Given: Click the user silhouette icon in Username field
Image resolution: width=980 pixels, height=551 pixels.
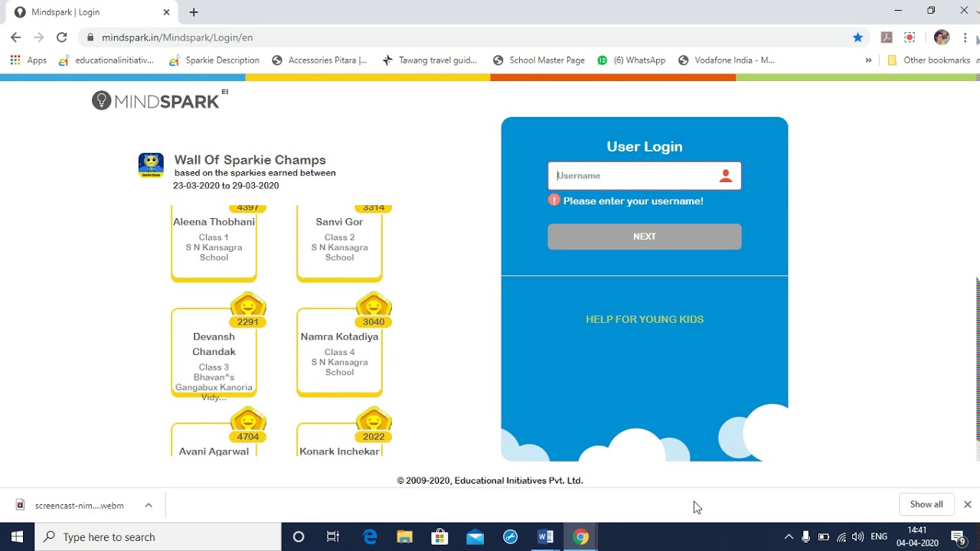Looking at the screenshot, I should point(726,176).
